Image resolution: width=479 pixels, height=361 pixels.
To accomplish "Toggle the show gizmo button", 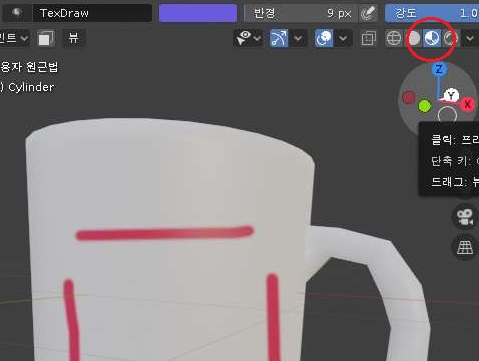I will [279, 38].
